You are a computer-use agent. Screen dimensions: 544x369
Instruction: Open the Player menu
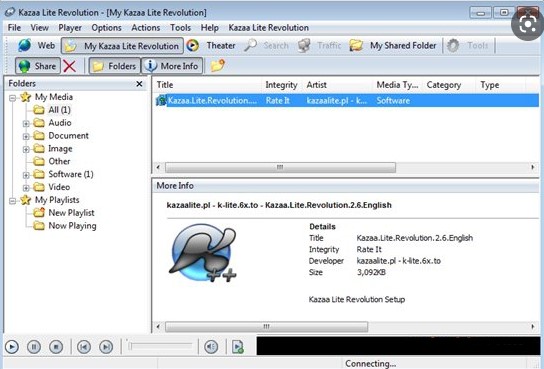[x=70, y=28]
